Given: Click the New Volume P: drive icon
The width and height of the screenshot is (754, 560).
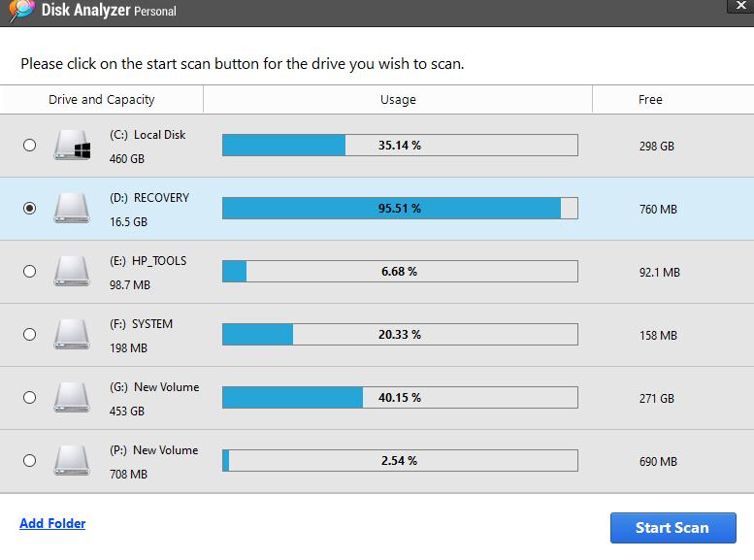Looking at the screenshot, I should 72,461.
